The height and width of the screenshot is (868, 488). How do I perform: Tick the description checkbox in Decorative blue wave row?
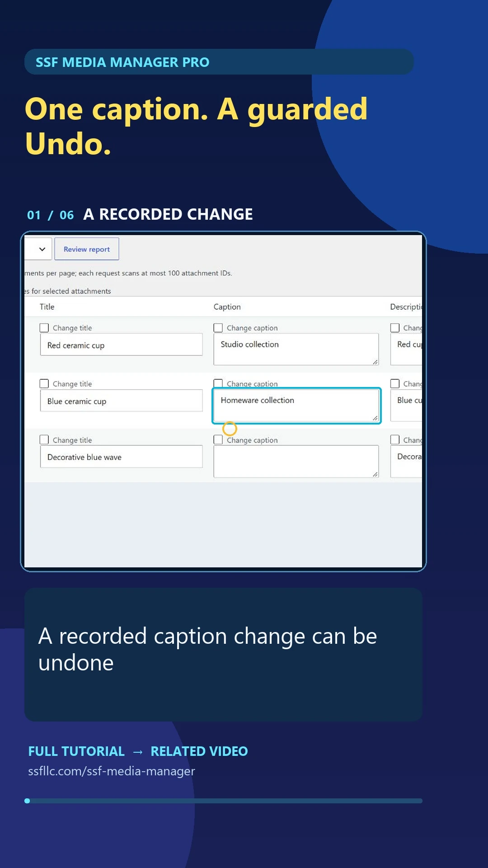[395, 440]
